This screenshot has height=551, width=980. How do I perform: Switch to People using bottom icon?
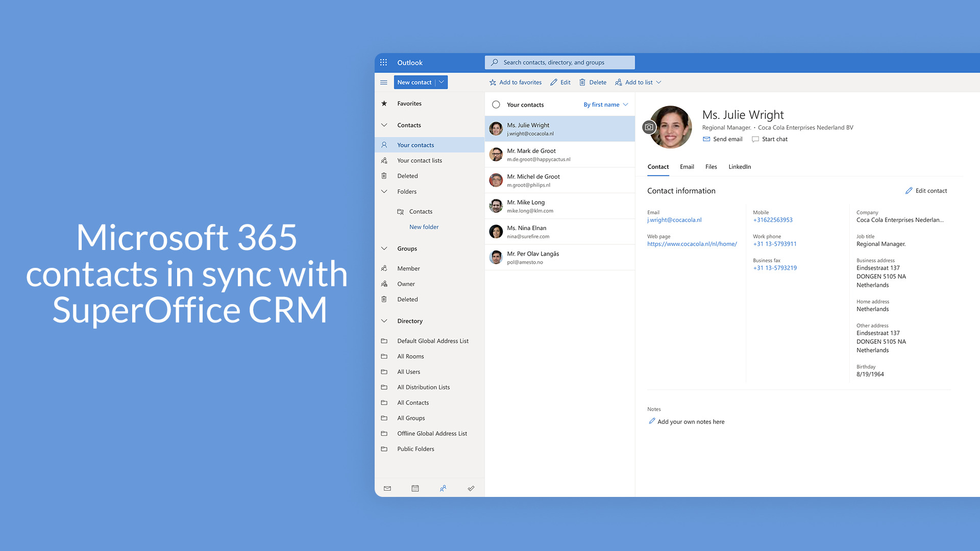click(443, 488)
